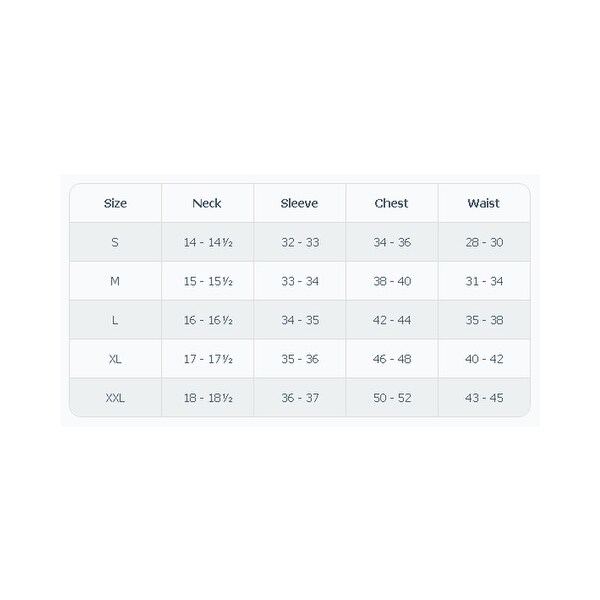Select sleeve measurement 36 - 37 cell
Screen dimensions: 600x600
(x=299, y=397)
